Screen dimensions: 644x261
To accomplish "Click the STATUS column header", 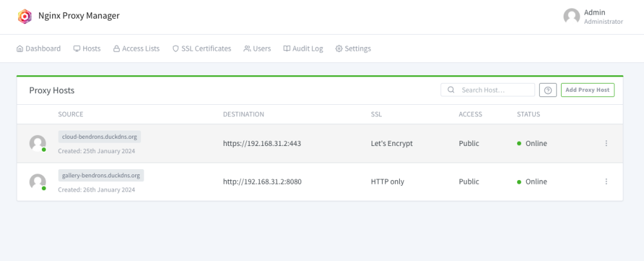I will [528, 114].
